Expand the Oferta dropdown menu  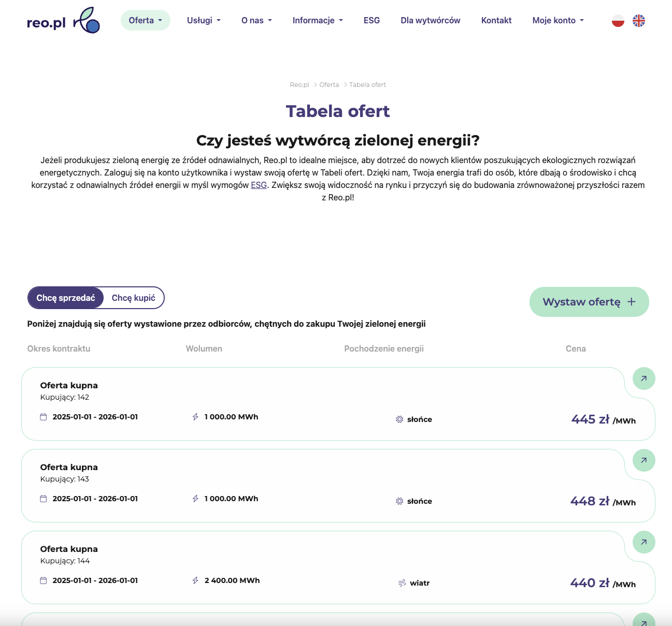point(145,21)
